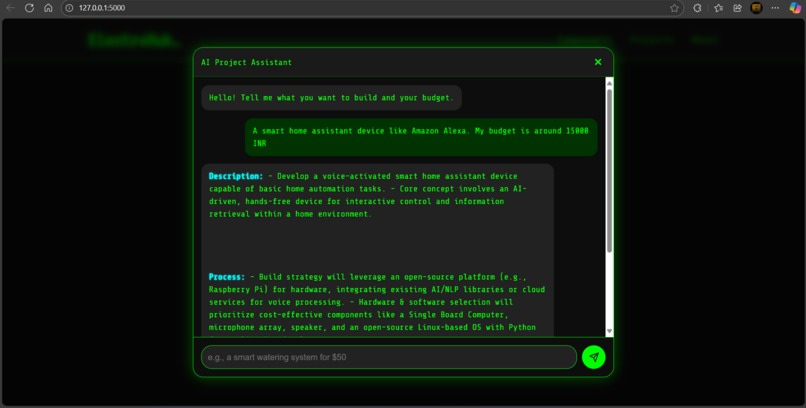The width and height of the screenshot is (806, 408).
Task: Open the share icon in browser toolbar
Action: tap(737, 8)
